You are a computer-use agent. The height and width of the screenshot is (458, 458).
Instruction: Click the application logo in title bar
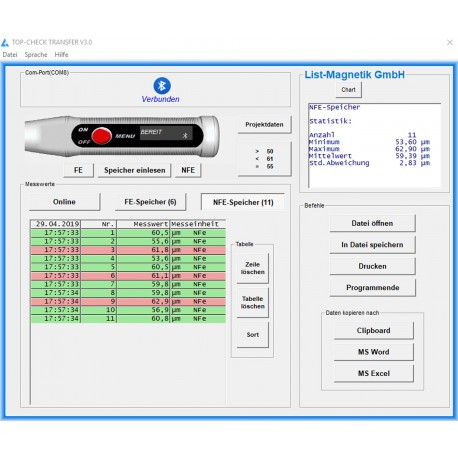5,43
